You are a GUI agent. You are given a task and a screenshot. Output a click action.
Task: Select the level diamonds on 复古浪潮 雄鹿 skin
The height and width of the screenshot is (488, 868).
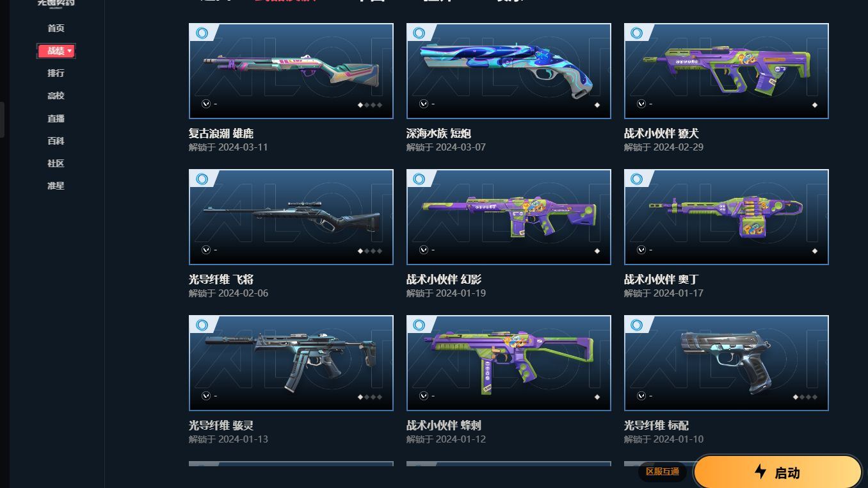click(x=370, y=105)
